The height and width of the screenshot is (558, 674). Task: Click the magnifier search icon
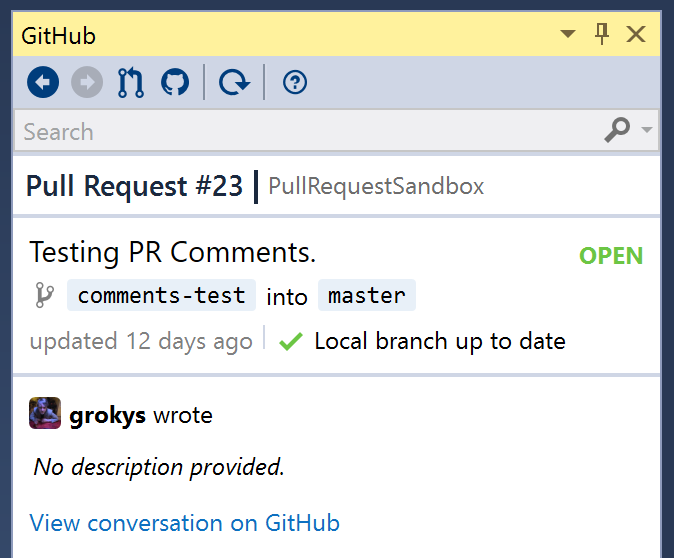617,129
